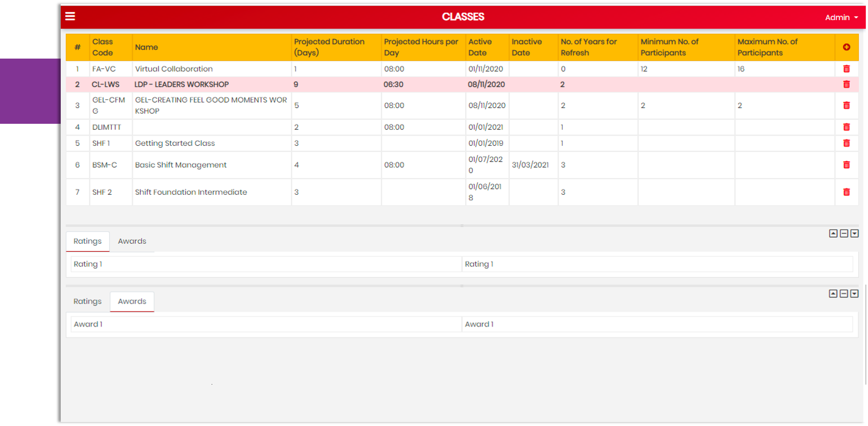Delete the Basic Shift Management class
Screen dimensions: 868x426
coord(846,165)
